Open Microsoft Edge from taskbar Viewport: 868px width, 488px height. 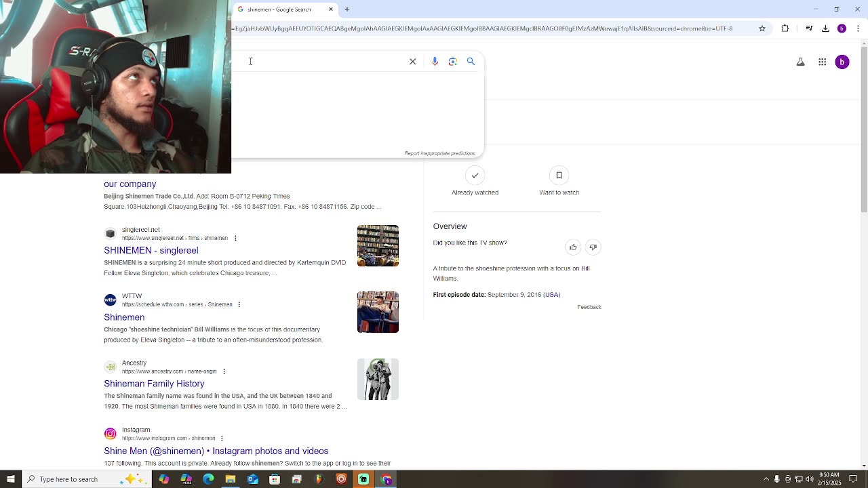pyautogui.click(x=208, y=479)
